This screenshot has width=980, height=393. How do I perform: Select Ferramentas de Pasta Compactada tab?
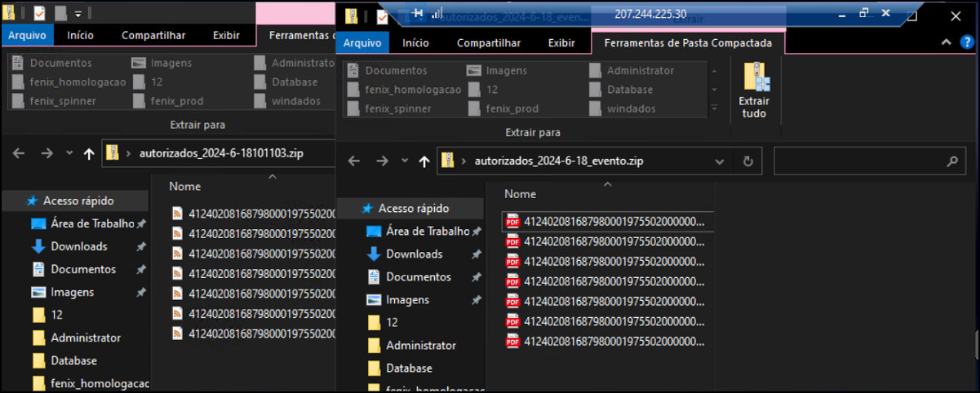[689, 43]
